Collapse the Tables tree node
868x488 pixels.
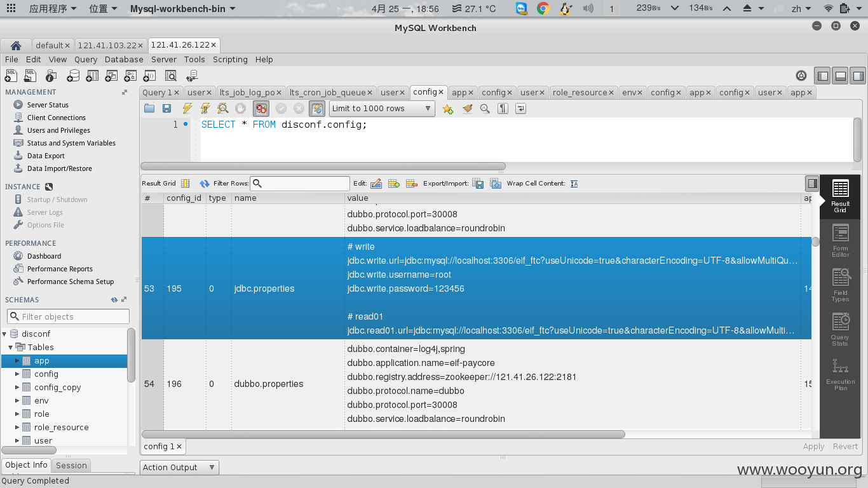(x=10, y=347)
